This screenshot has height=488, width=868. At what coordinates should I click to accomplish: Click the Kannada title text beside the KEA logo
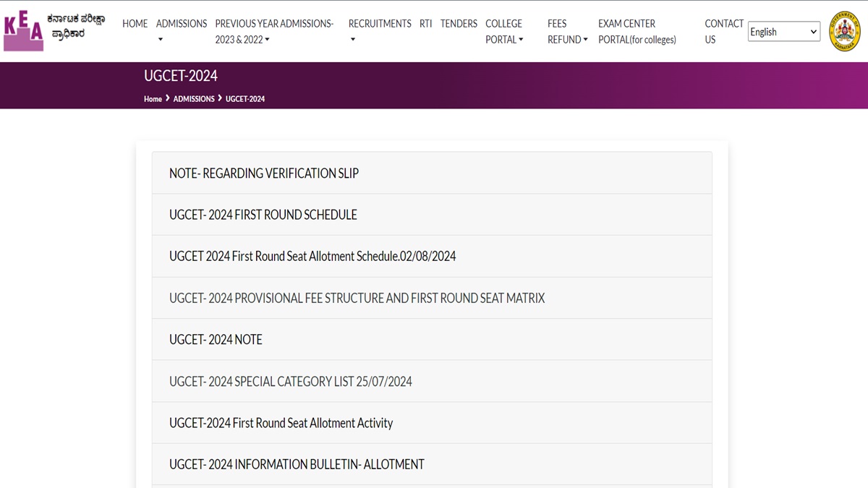click(x=75, y=27)
